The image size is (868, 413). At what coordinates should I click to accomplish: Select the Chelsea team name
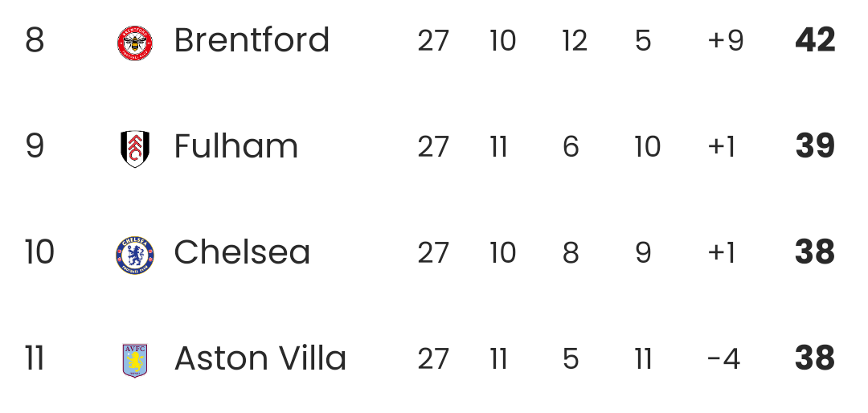242,253
